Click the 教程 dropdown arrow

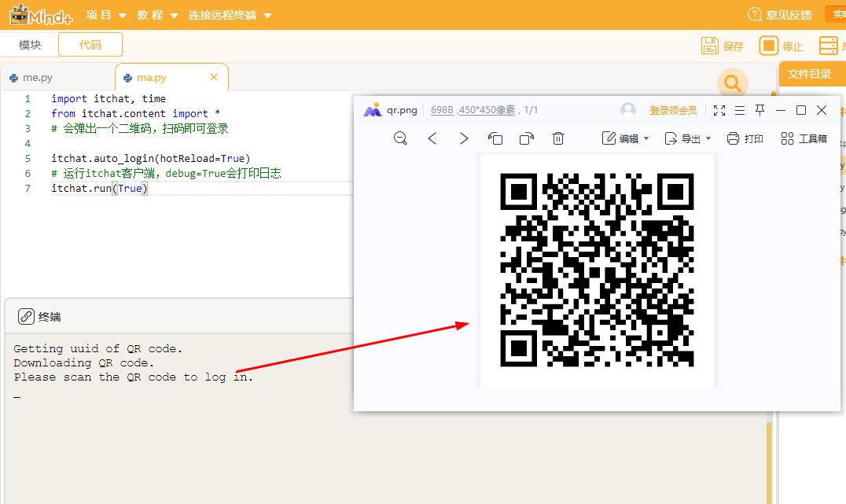(x=174, y=16)
